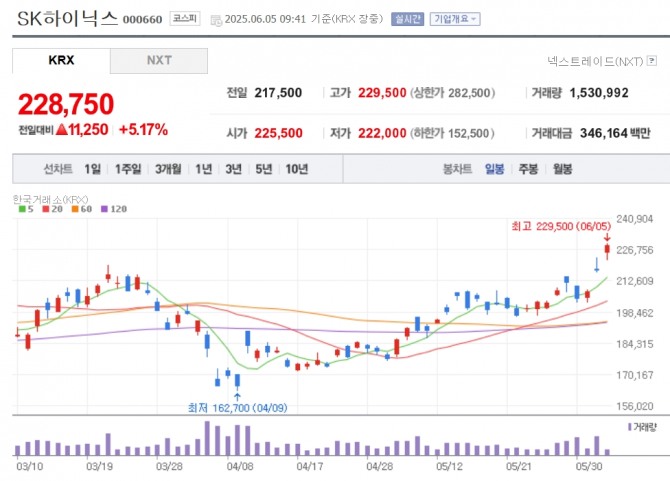Click the red up-triangle price change icon
Viewport: 670px width, 481px height.
62,130
